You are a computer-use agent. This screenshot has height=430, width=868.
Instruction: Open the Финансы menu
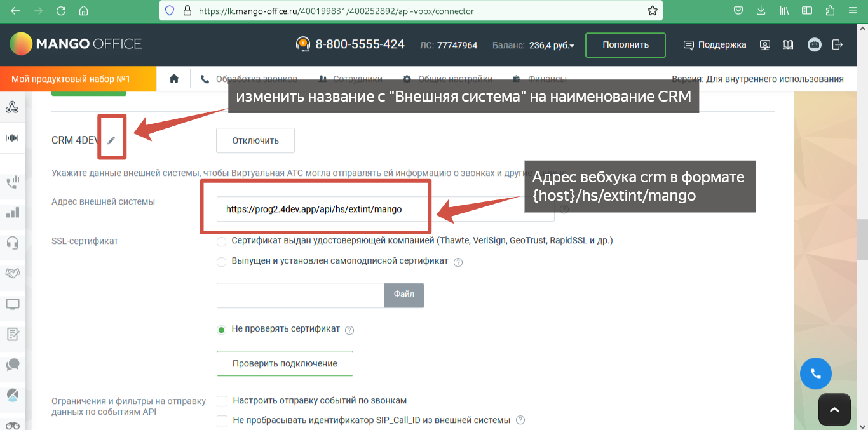click(539, 79)
